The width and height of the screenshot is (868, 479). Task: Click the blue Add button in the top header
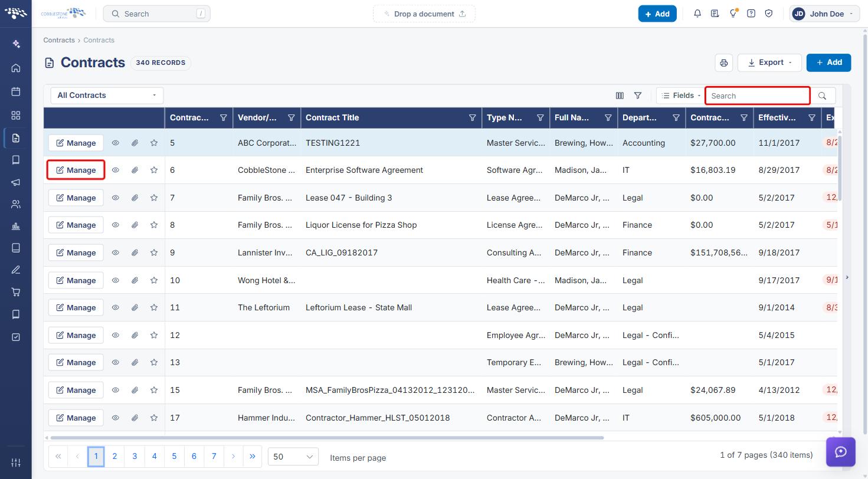[657, 14]
